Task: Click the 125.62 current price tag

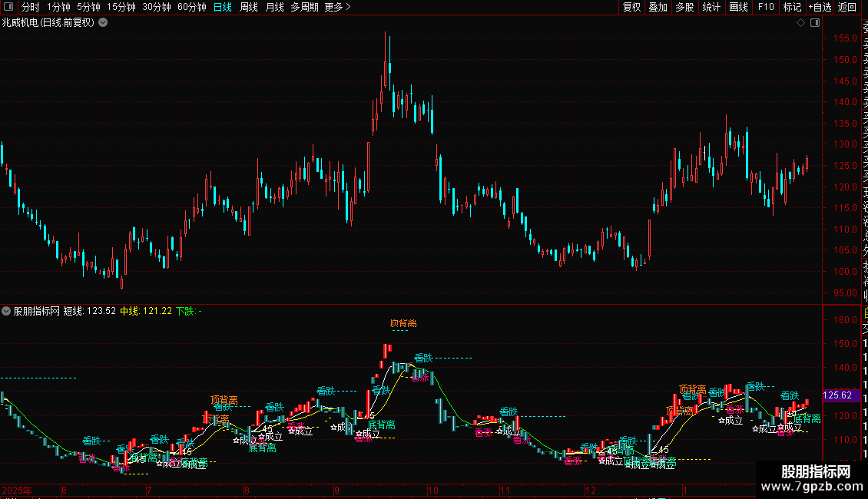Action: click(x=840, y=395)
